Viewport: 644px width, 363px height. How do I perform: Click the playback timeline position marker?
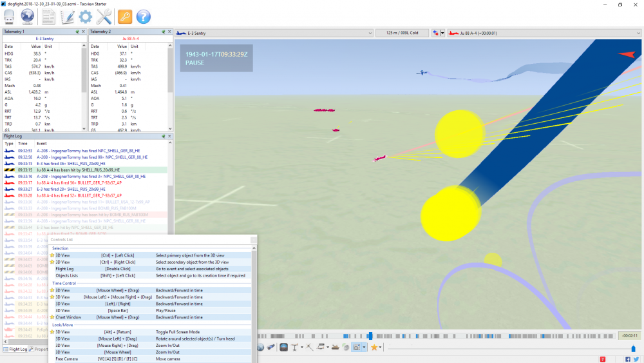point(370,336)
